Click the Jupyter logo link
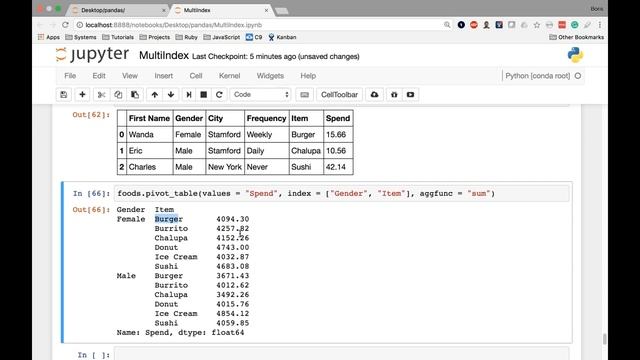 [x=92, y=55]
